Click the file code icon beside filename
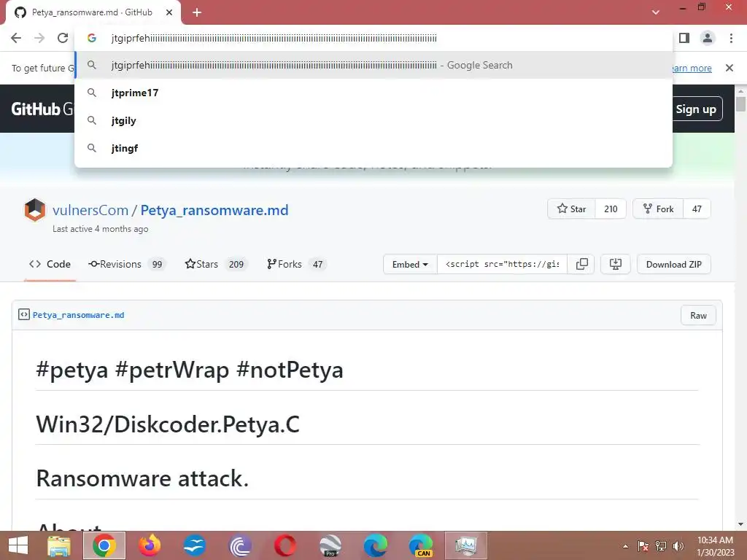The width and height of the screenshot is (747, 560). pos(24,314)
